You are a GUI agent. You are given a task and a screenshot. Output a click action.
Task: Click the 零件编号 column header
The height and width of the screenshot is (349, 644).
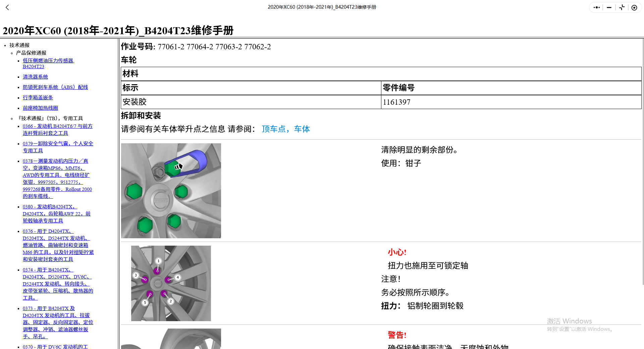click(x=511, y=88)
